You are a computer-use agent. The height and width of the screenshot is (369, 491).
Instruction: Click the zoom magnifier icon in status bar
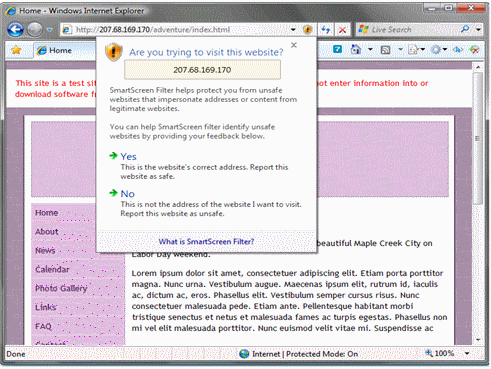pos(429,353)
